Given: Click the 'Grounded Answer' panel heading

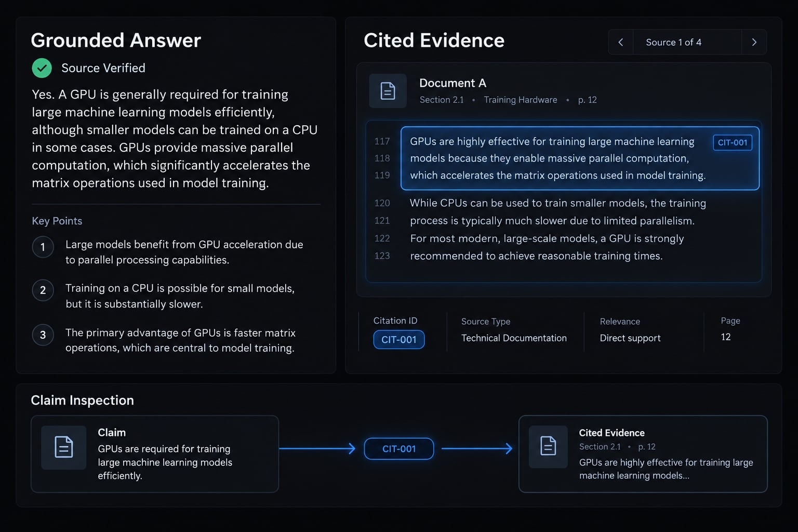Looking at the screenshot, I should (x=116, y=41).
